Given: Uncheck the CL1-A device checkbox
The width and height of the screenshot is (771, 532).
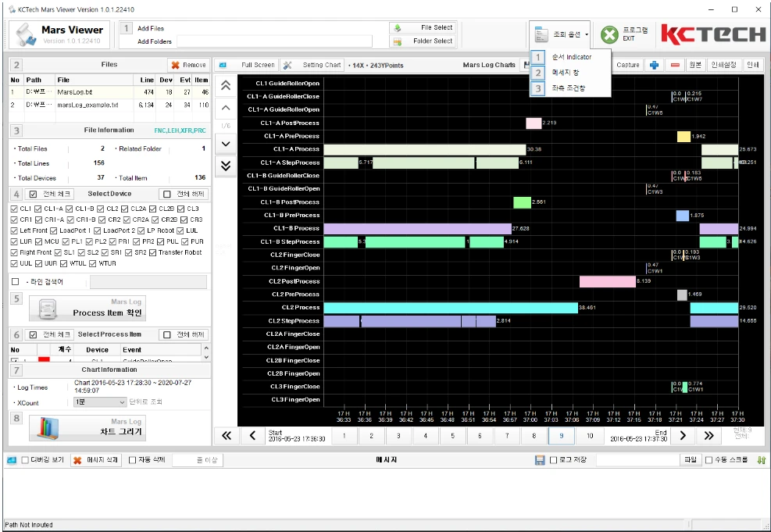Looking at the screenshot, I should (x=37, y=209).
